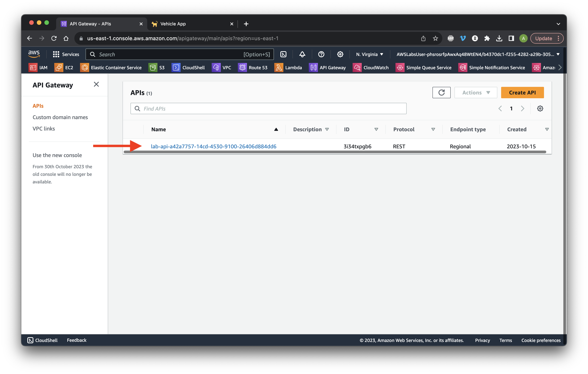This screenshot has height=374, width=588.
Task: Go to previous page of APIs
Action: point(500,108)
